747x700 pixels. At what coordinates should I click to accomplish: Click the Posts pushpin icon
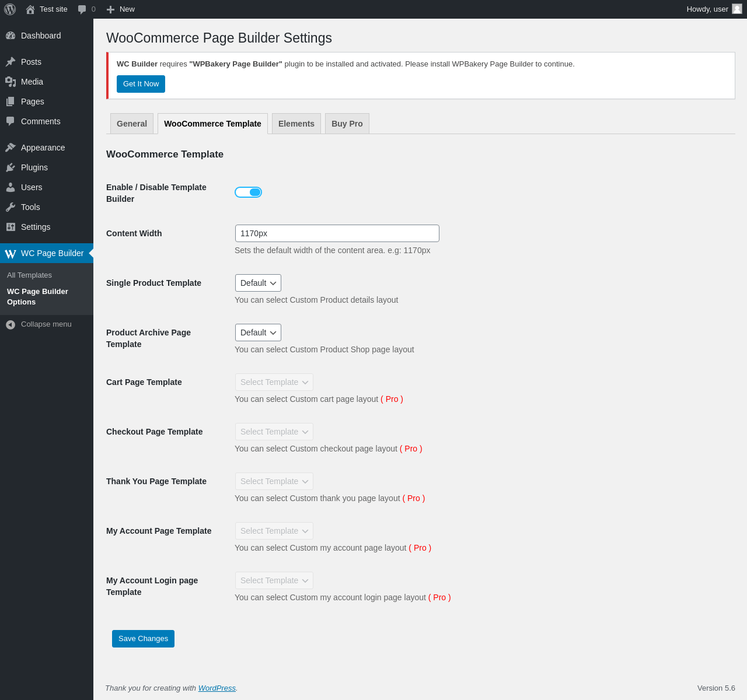11,62
